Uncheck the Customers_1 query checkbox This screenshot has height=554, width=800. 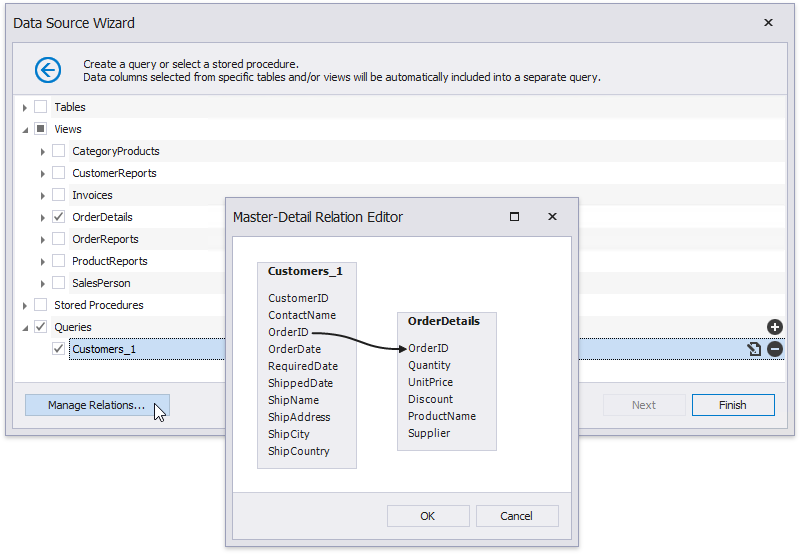click(x=59, y=349)
